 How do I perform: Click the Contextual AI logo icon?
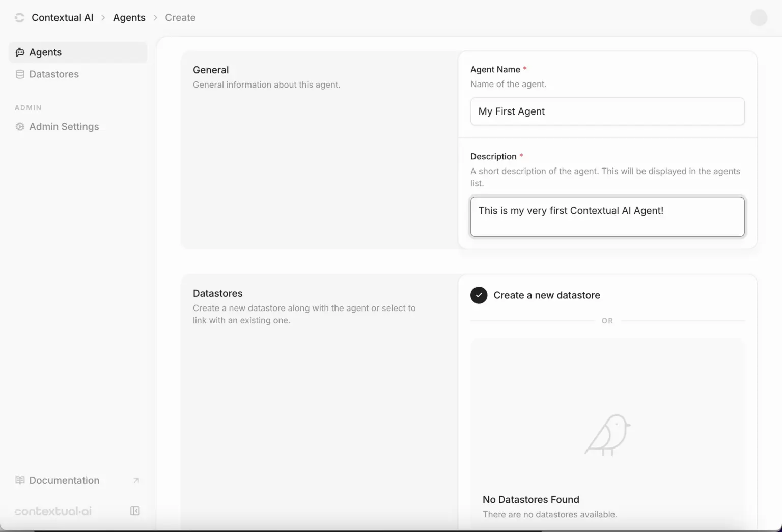(x=19, y=18)
